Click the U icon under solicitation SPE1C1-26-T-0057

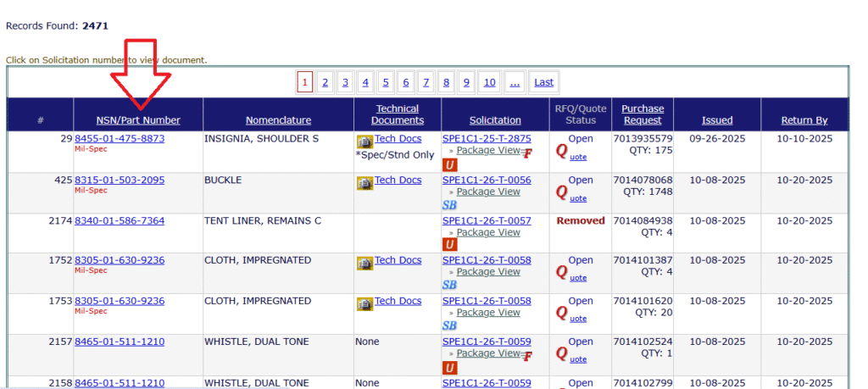[450, 245]
